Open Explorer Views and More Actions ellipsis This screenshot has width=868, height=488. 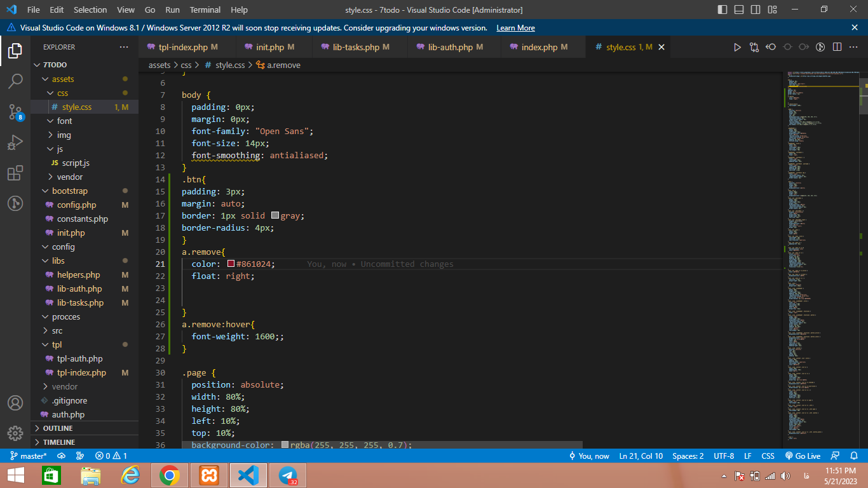point(124,47)
